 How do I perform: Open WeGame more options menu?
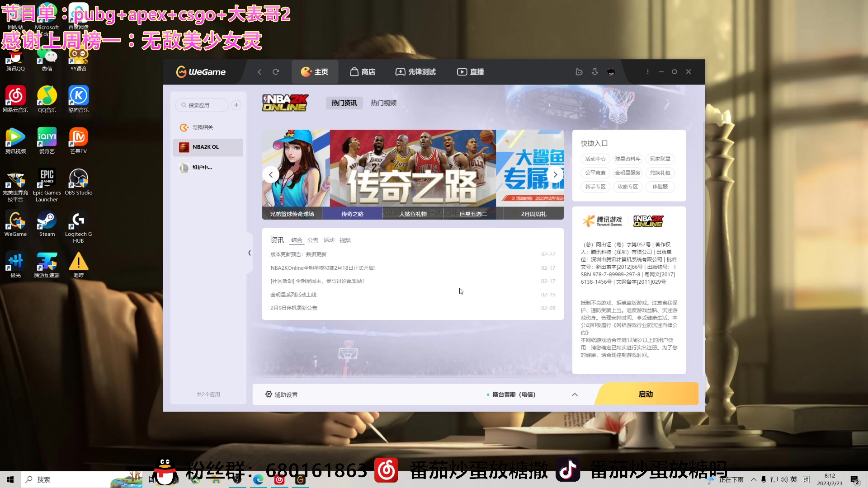[647, 72]
